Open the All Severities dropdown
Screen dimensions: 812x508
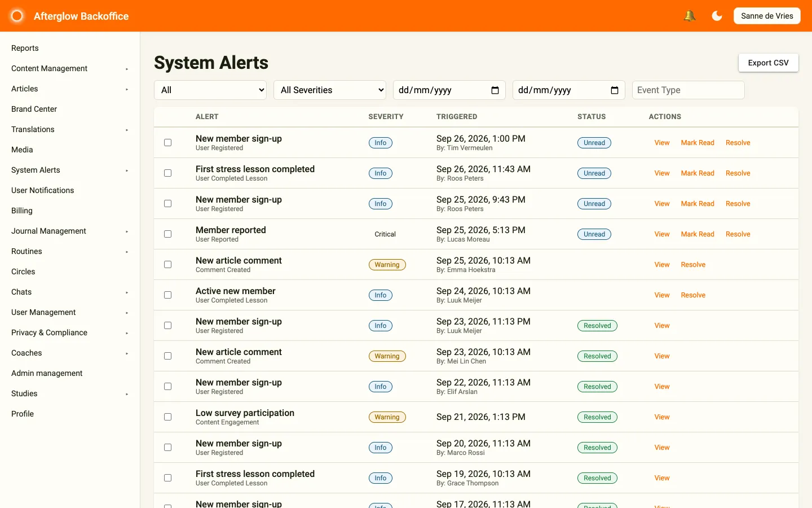330,90
